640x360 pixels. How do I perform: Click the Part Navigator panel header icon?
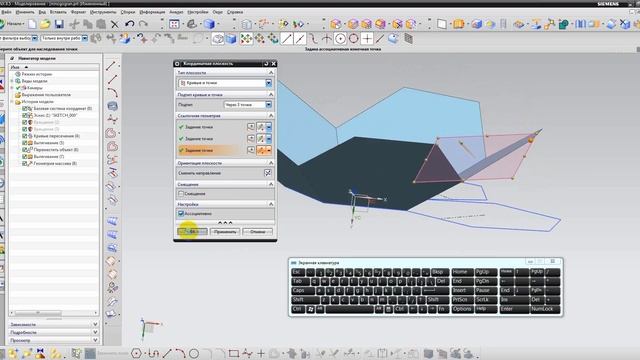pos(12,58)
